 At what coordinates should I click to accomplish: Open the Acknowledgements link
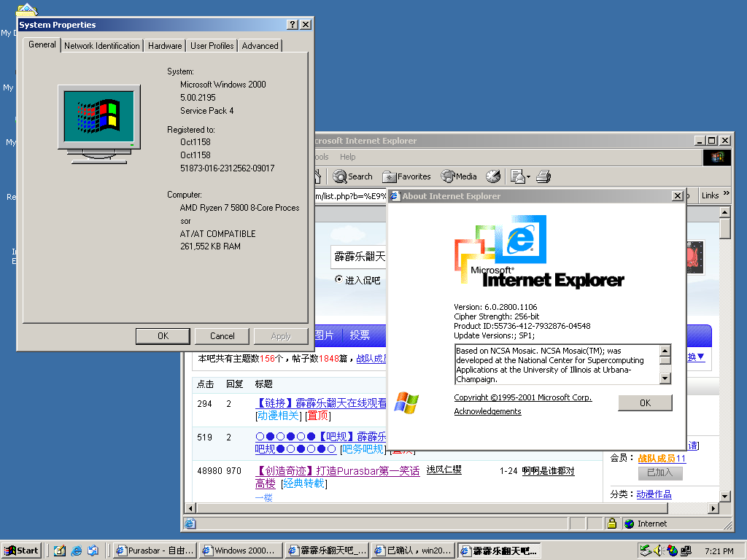[x=487, y=411]
